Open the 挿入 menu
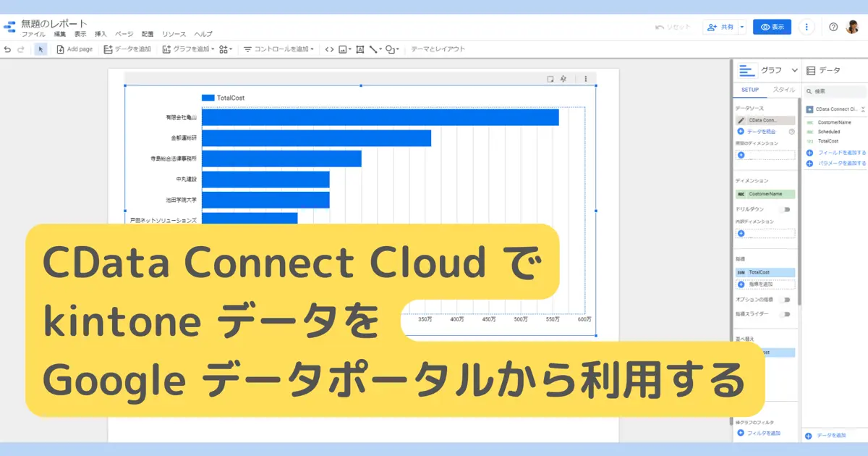This screenshot has width=868, height=456. [101, 34]
